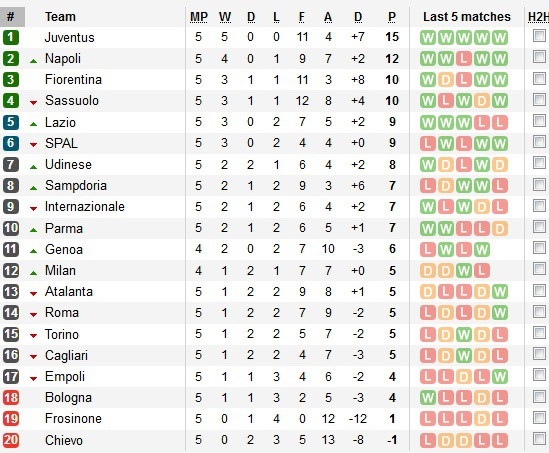
Task: Tick the H2H checkbox for Internazionale
Action: [539, 205]
